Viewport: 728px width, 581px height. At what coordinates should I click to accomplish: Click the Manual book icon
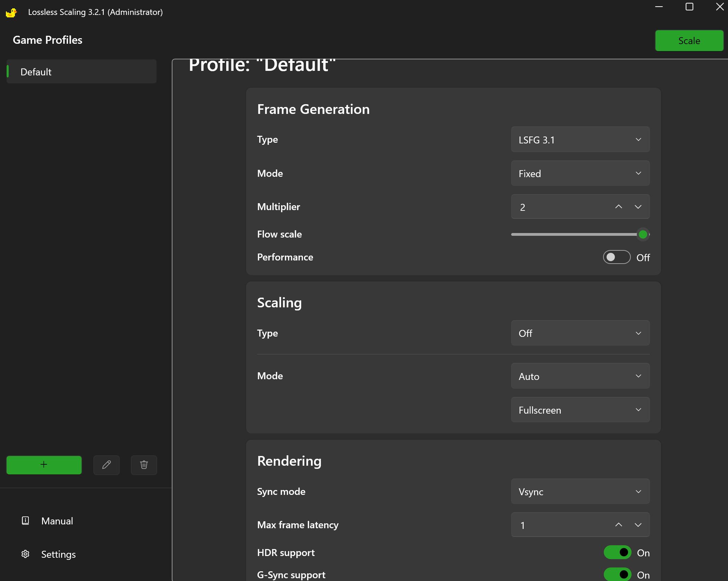[25, 521]
